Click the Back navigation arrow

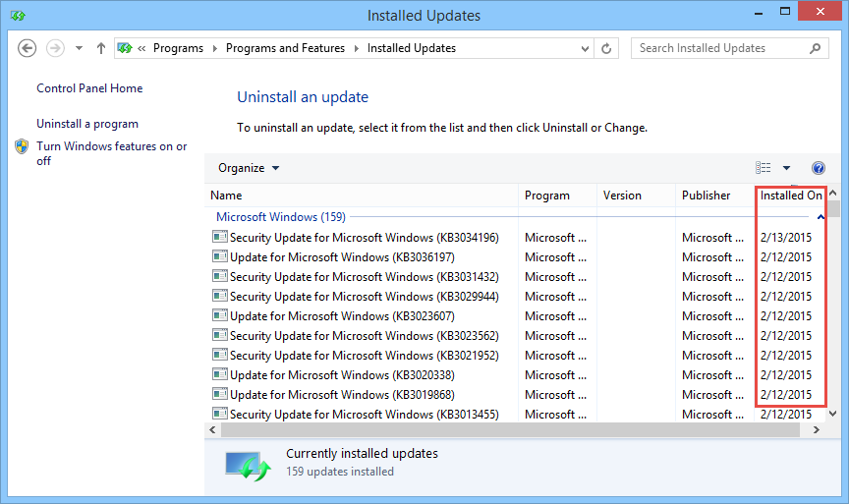click(28, 48)
